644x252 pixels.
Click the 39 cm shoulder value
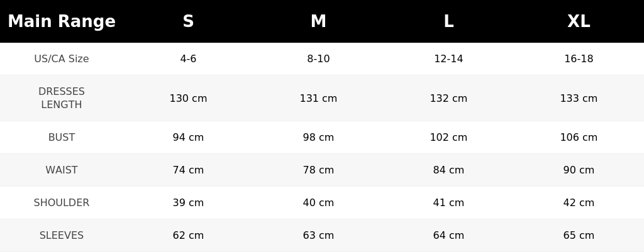tap(188, 203)
